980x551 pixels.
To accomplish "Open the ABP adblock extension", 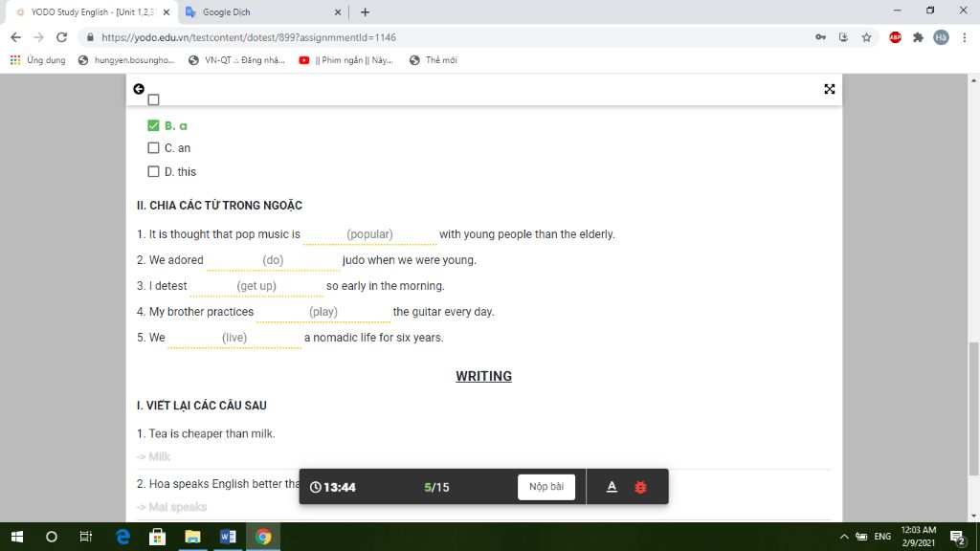I will click(895, 37).
